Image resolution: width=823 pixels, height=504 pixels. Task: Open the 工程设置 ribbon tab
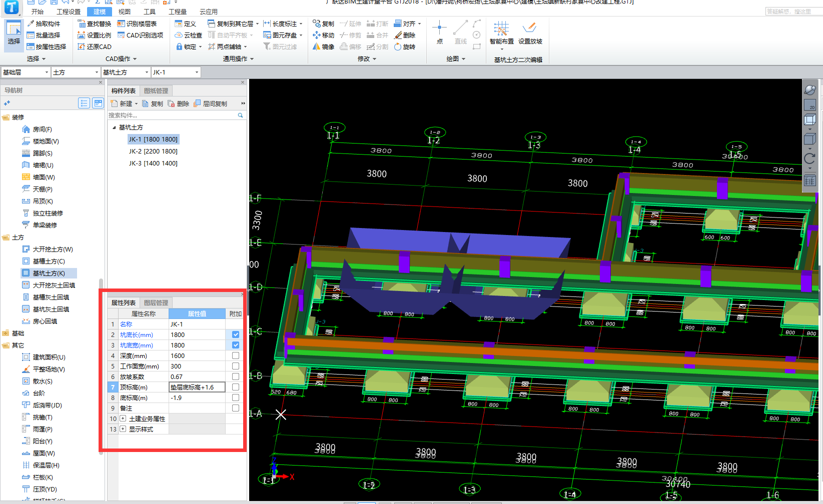(69, 11)
